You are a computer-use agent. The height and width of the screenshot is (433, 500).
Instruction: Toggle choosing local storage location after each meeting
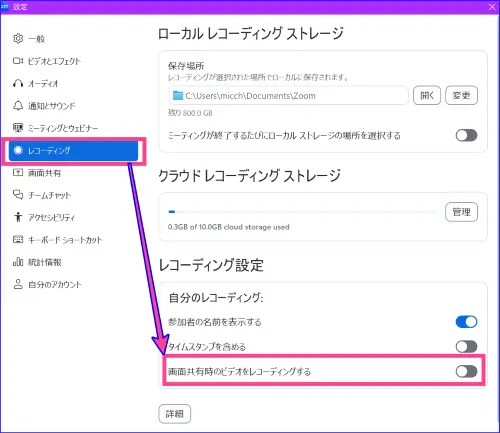[x=466, y=135]
